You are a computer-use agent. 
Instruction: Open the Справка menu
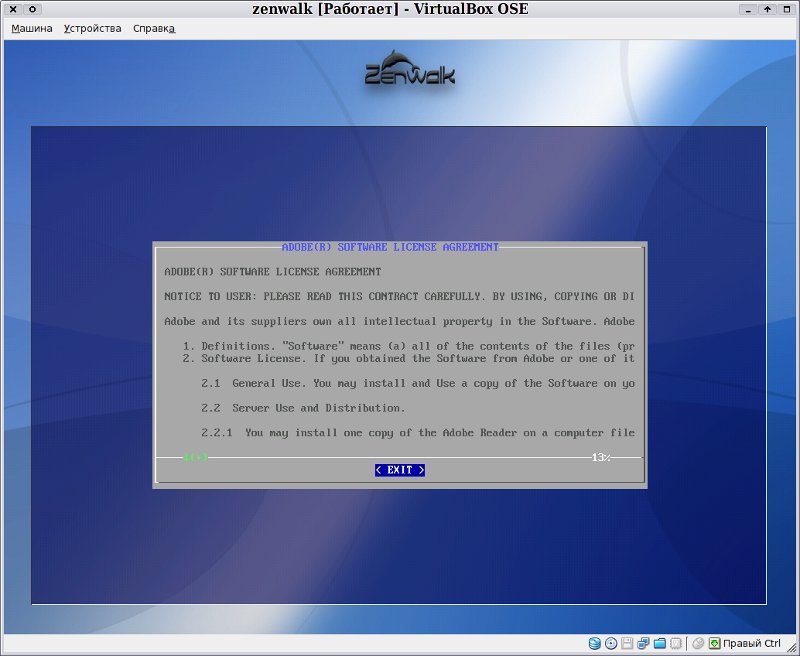[154, 29]
